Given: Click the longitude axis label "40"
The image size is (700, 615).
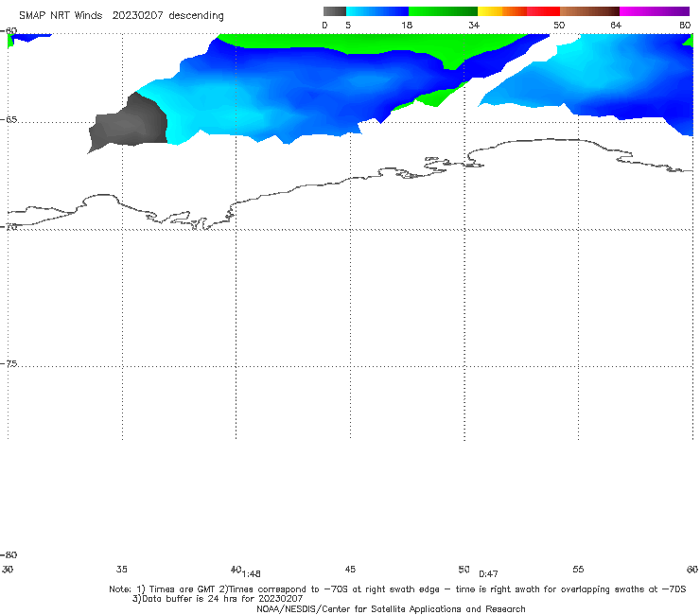Looking at the screenshot, I should pyautogui.click(x=236, y=569).
